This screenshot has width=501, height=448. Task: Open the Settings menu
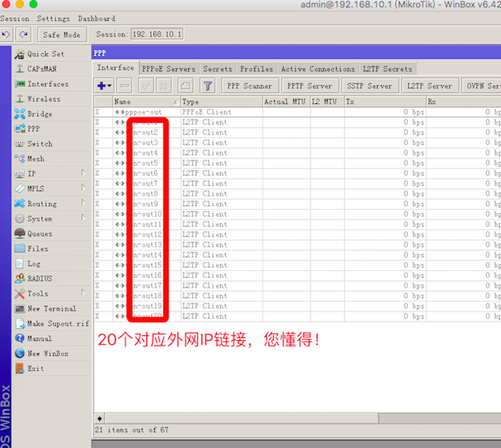tap(53, 19)
